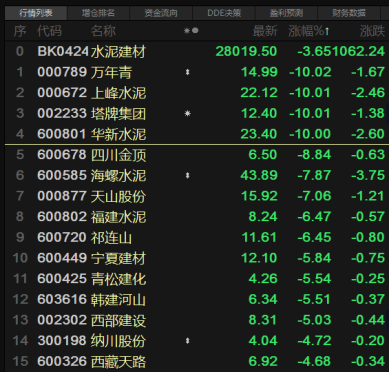Click the price 6.92 of 西藏天路

[x=263, y=362]
